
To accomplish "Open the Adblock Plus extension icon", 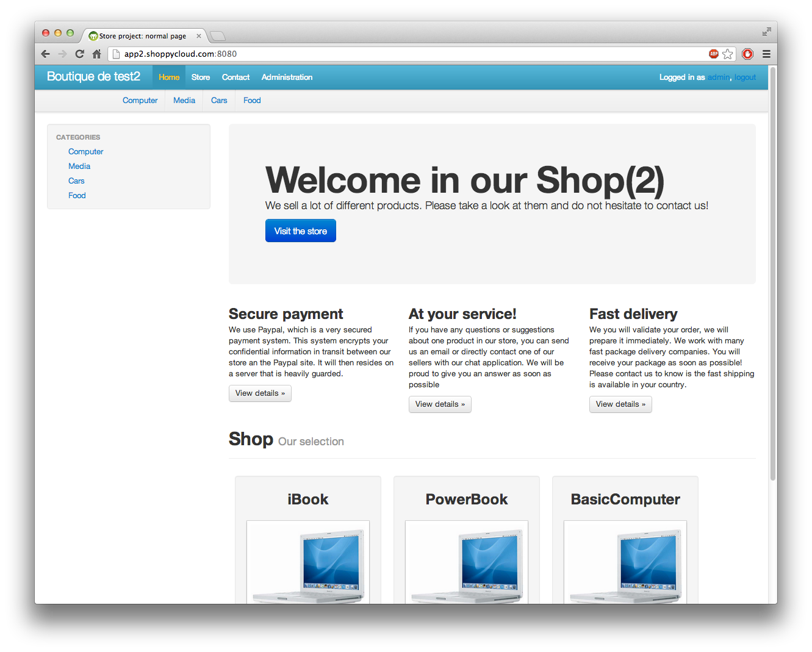I will click(713, 54).
